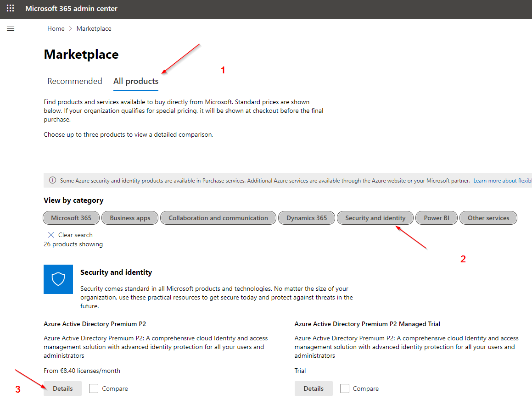Image resolution: width=532 pixels, height=416 pixels.
Task: Open the app launcher waffle icon
Action: coord(11,8)
